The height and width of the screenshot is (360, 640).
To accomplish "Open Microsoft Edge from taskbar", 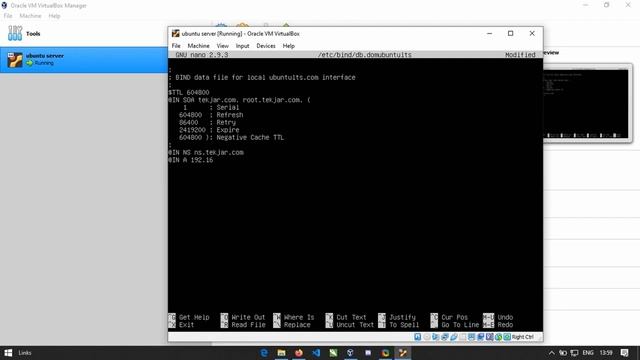I will tap(264, 353).
